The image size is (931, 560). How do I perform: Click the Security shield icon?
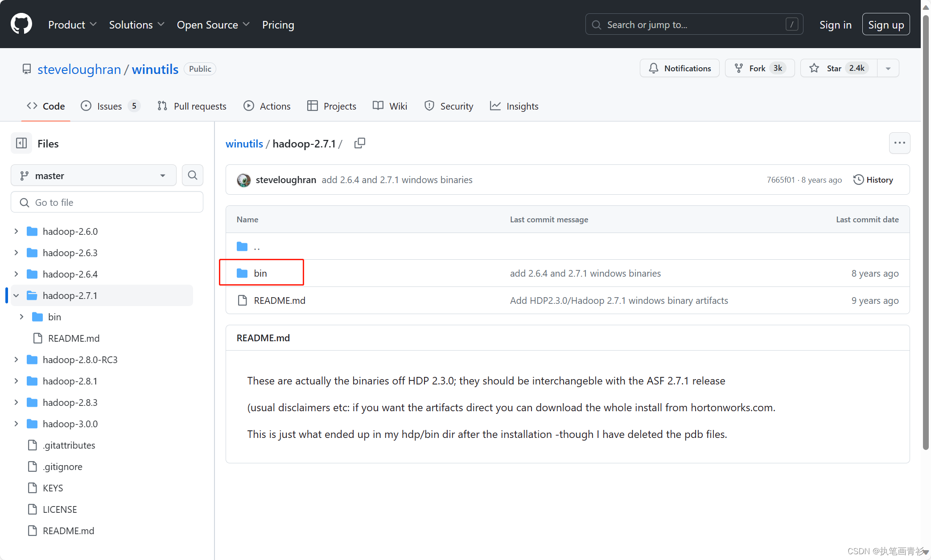pyautogui.click(x=429, y=106)
